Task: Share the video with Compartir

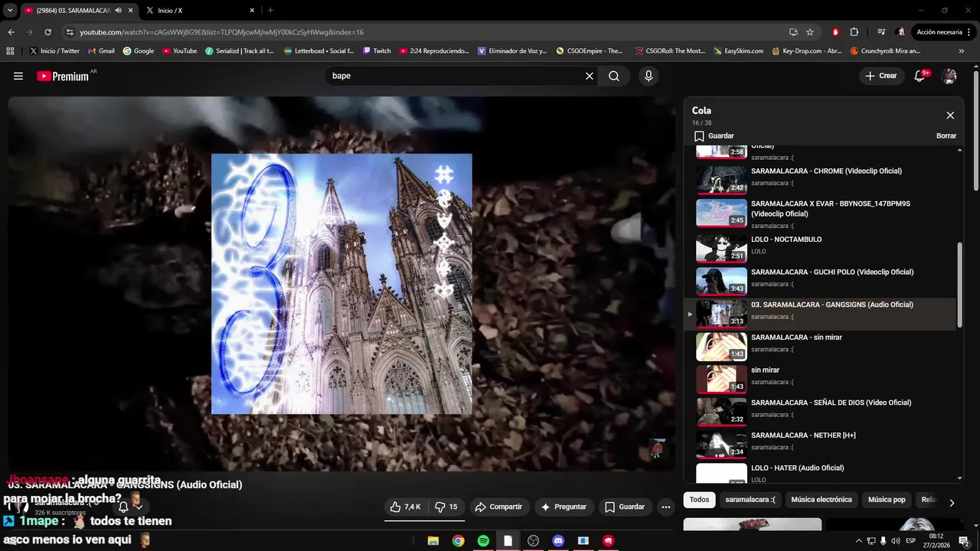Action: (498, 507)
